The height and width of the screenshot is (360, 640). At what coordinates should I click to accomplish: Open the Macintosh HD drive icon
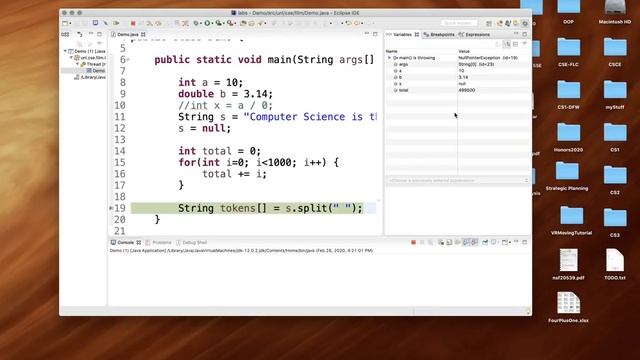point(615,12)
